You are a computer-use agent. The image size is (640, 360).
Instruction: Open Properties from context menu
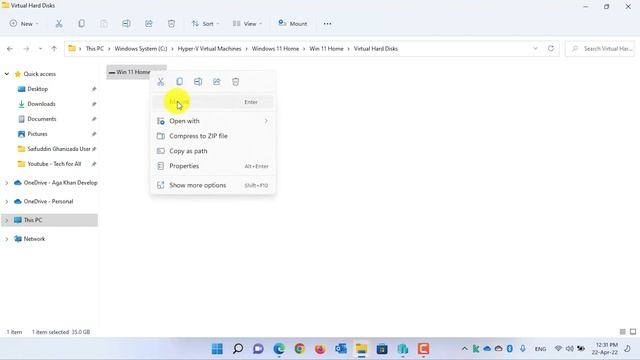(213, 166)
